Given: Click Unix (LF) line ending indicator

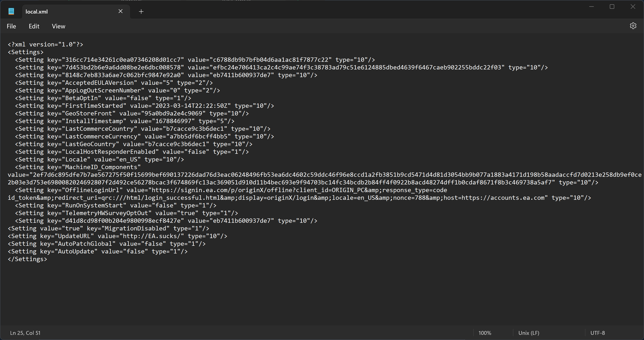Looking at the screenshot, I should pos(528,333).
